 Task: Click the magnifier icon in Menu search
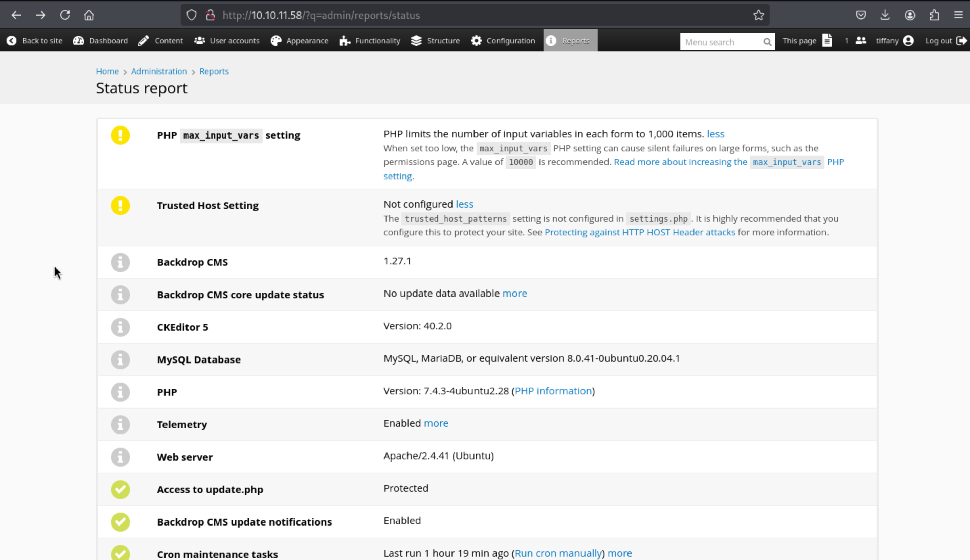(767, 42)
